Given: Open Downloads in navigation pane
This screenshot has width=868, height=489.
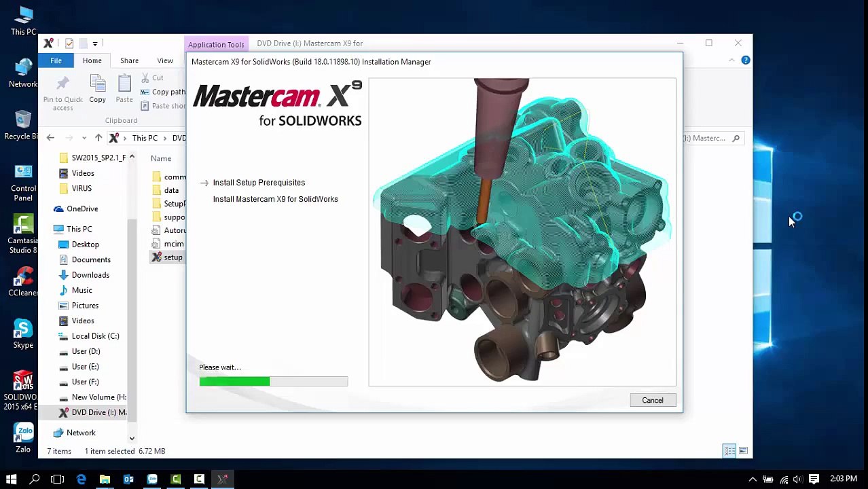Looking at the screenshot, I should coord(84,275).
